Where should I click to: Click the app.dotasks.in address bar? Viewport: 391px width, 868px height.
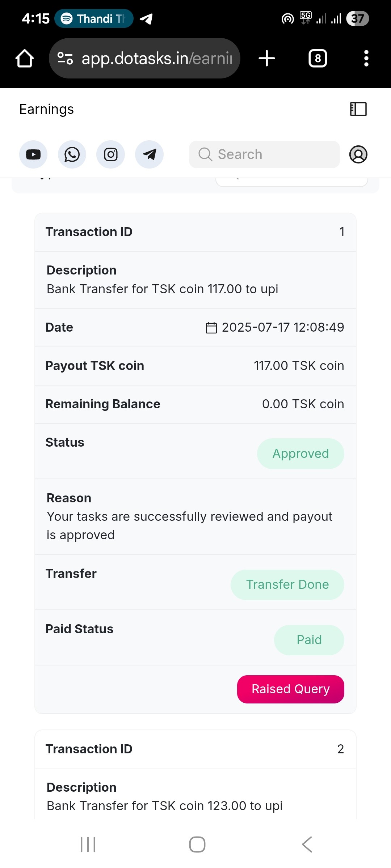tap(156, 58)
